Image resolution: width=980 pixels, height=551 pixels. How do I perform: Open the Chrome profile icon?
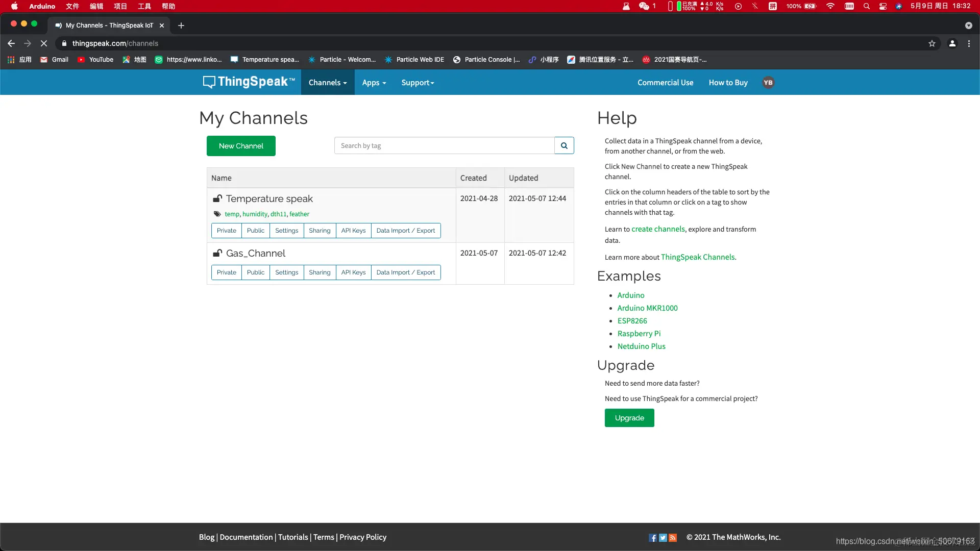tap(952, 43)
